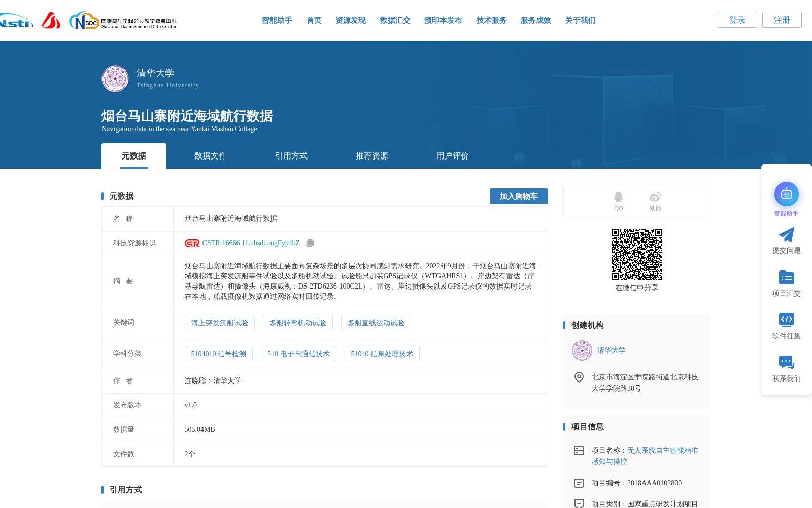Open 项目汇交 folder icon in sidebar
This screenshot has height=508, width=812.
point(786,277)
